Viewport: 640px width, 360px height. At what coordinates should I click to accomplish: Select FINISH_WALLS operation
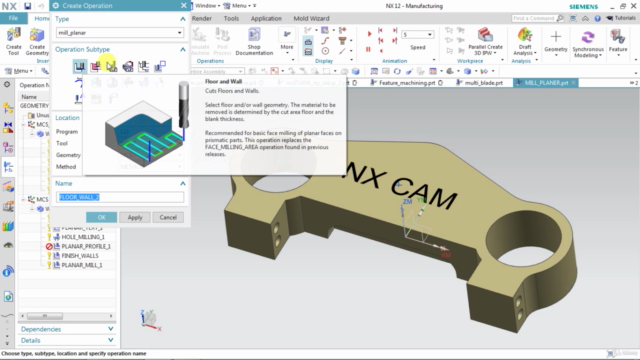(80, 256)
